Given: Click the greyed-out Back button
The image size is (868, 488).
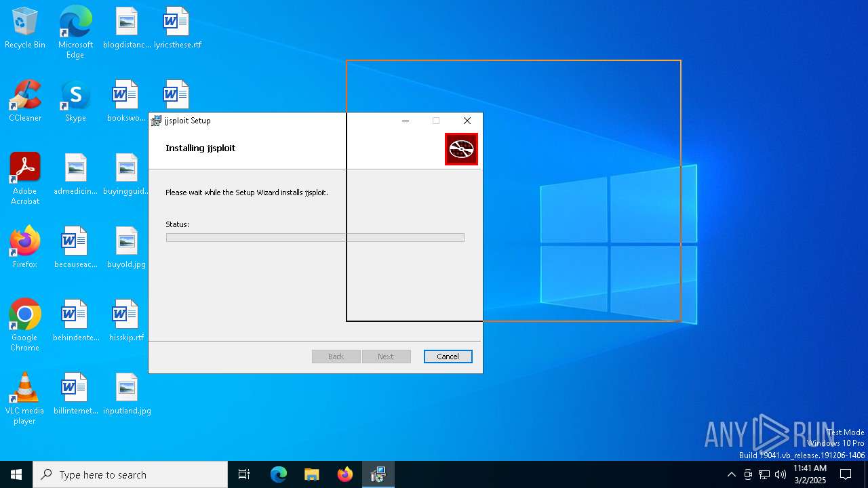Looking at the screenshot, I should (336, 357).
